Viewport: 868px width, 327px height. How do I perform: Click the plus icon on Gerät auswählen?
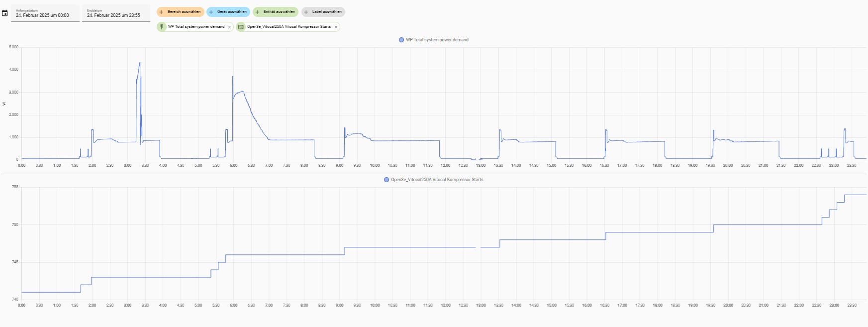click(x=211, y=12)
